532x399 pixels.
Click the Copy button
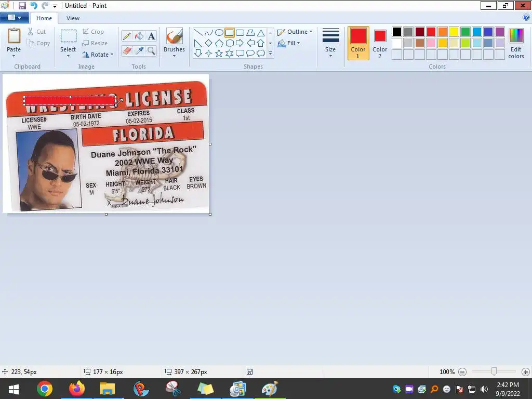tap(38, 43)
